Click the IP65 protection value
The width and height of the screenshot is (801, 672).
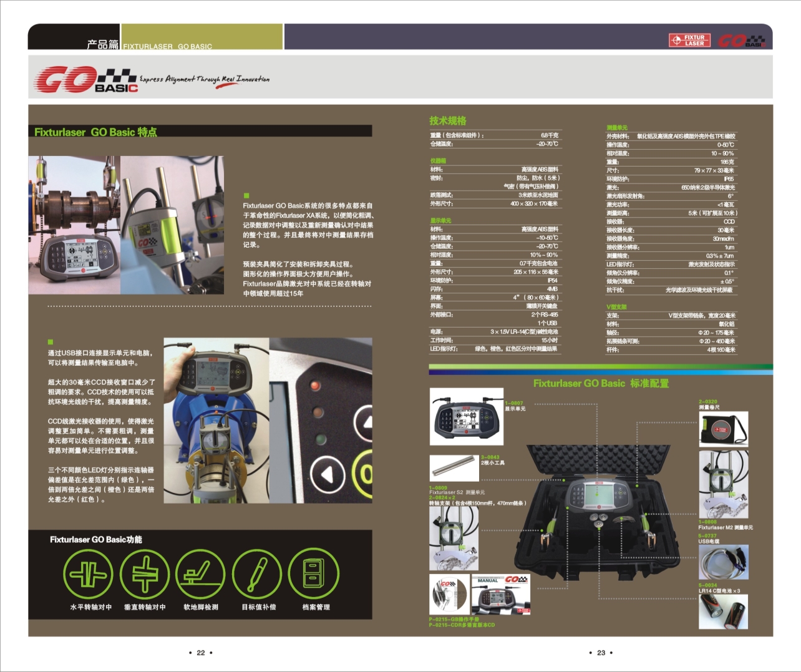[x=729, y=179]
